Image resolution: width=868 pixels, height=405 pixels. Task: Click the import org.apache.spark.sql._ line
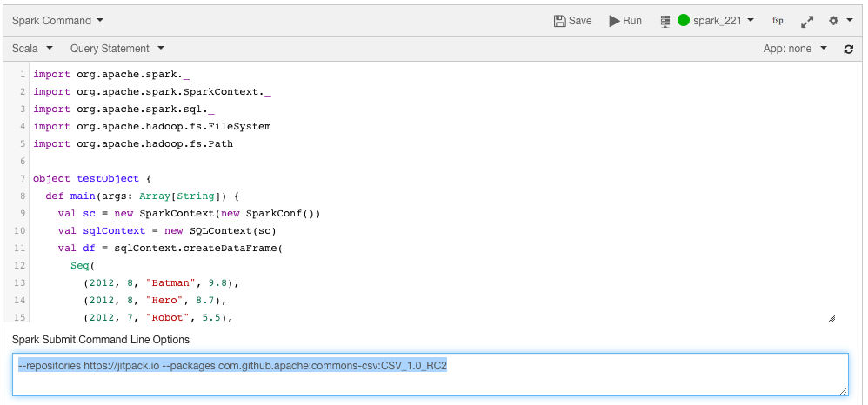pyautogui.click(x=124, y=109)
